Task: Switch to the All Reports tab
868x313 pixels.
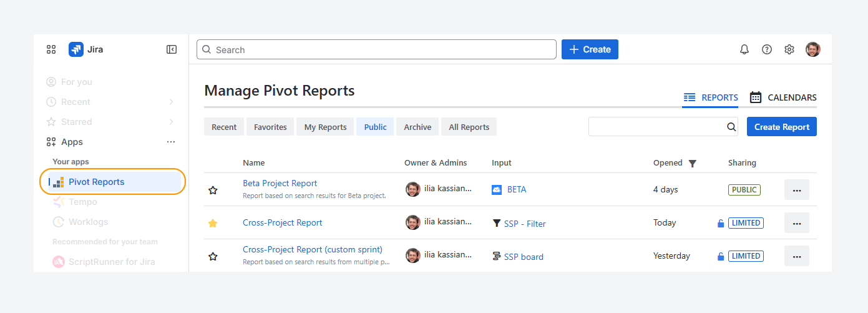Action: (x=469, y=127)
